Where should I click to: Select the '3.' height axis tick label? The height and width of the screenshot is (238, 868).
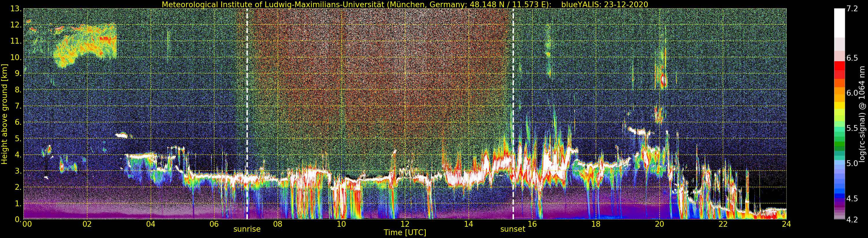18,171
